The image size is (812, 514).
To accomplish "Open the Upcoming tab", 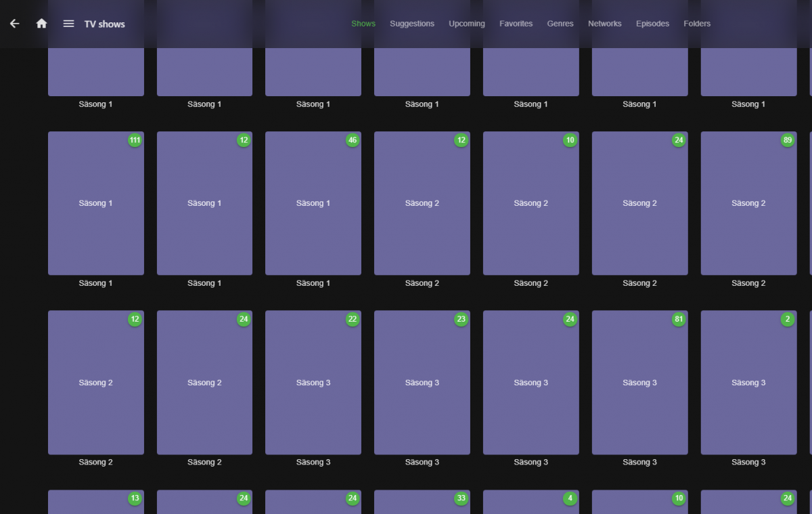I will pos(467,24).
